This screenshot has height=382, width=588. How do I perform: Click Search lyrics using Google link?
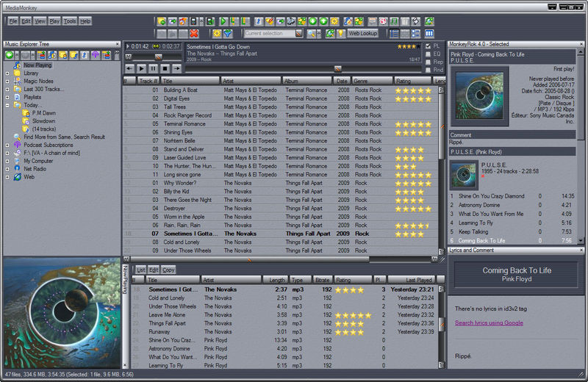489,322
